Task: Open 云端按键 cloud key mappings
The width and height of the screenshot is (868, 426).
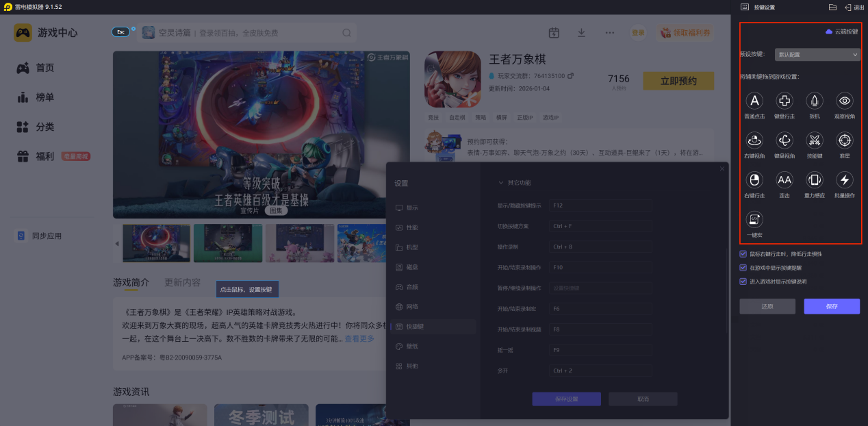Action: [x=841, y=32]
